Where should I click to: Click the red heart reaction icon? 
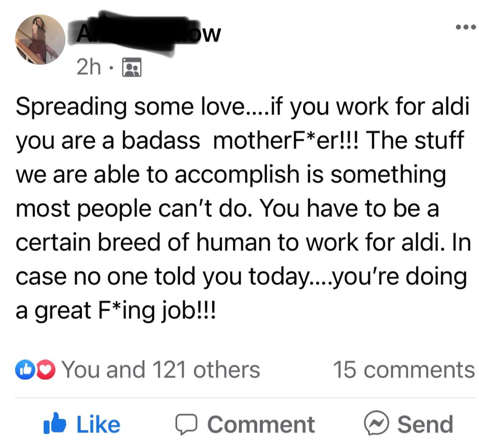pos(46,370)
